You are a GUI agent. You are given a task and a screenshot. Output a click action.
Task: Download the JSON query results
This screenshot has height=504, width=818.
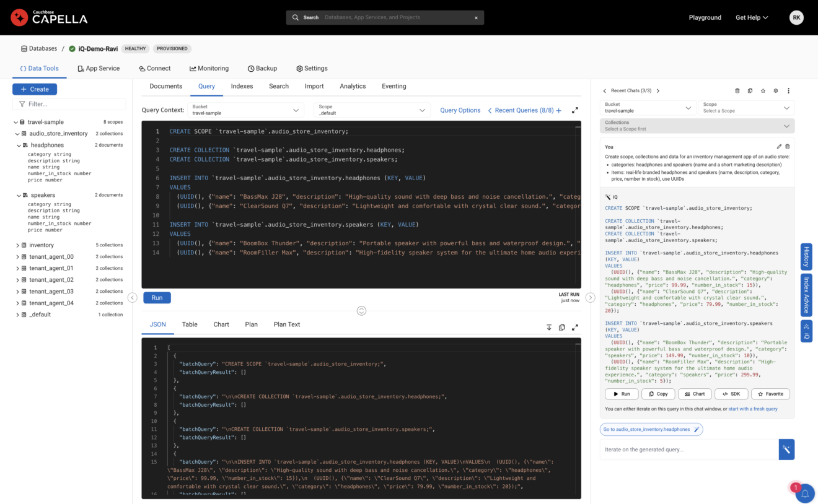(x=548, y=327)
